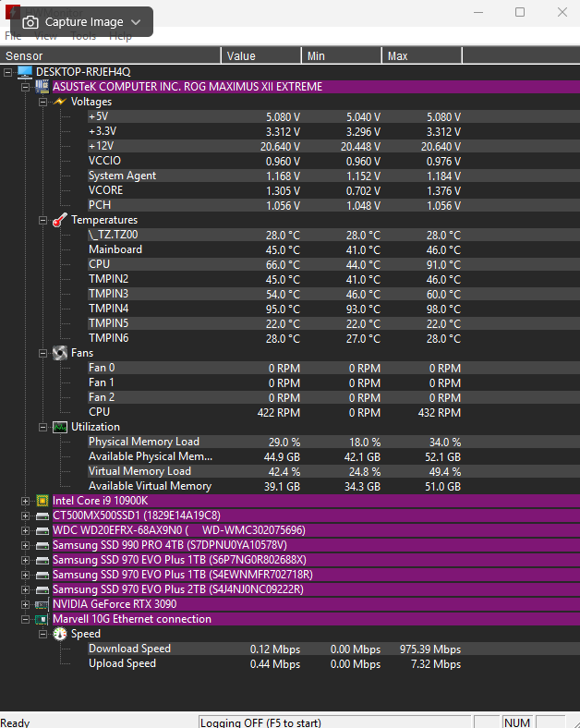
Task: Click the NUM indicator in status bar
Action: click(517, 722)
